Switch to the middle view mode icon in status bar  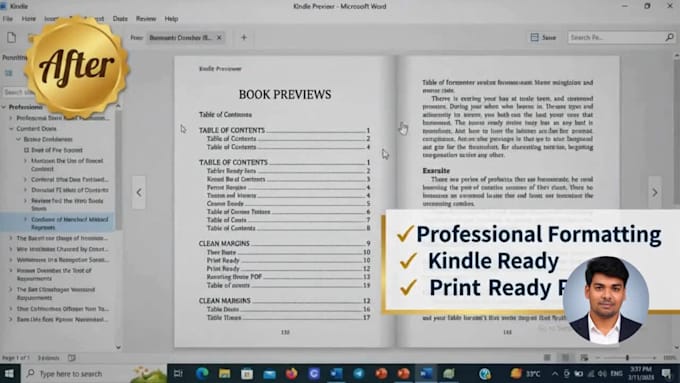click(565, 357)
